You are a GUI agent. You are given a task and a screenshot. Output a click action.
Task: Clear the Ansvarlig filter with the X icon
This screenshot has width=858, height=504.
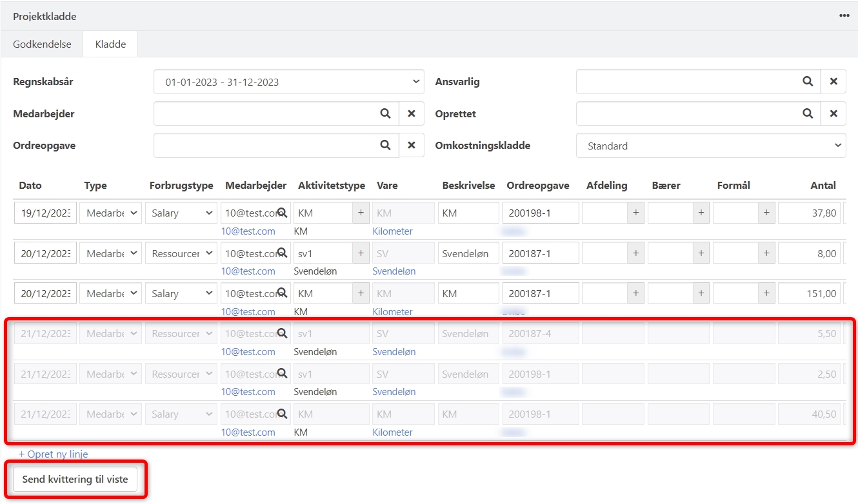coord(833,81)
